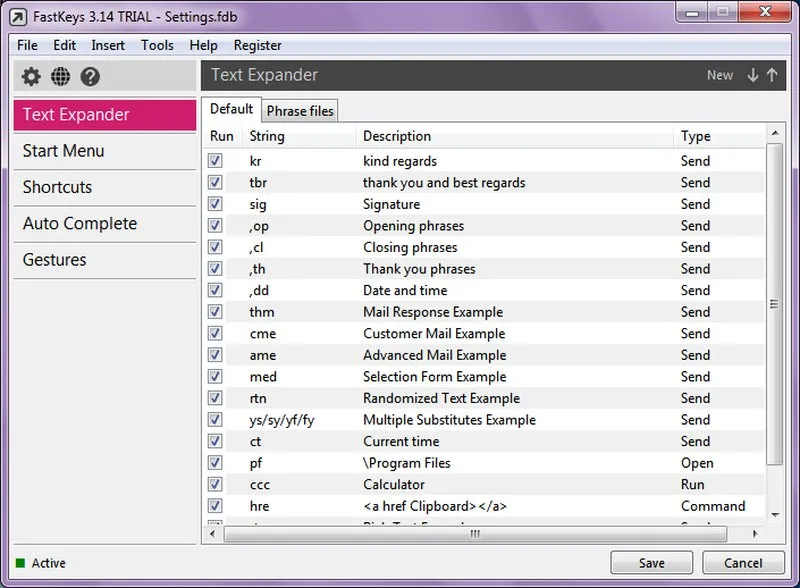Toggle the ame entry checkbox
The height and width of the screenshot is (588, 800).
click(x=215, y=355)
